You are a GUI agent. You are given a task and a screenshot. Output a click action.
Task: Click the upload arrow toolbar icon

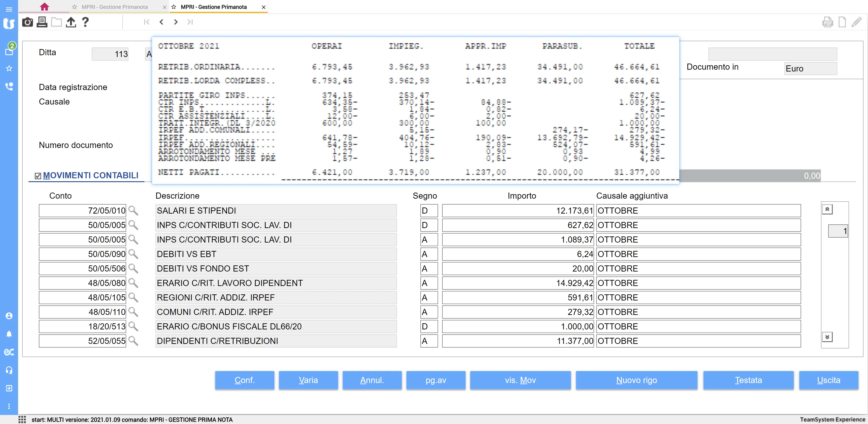pos(71,22)
